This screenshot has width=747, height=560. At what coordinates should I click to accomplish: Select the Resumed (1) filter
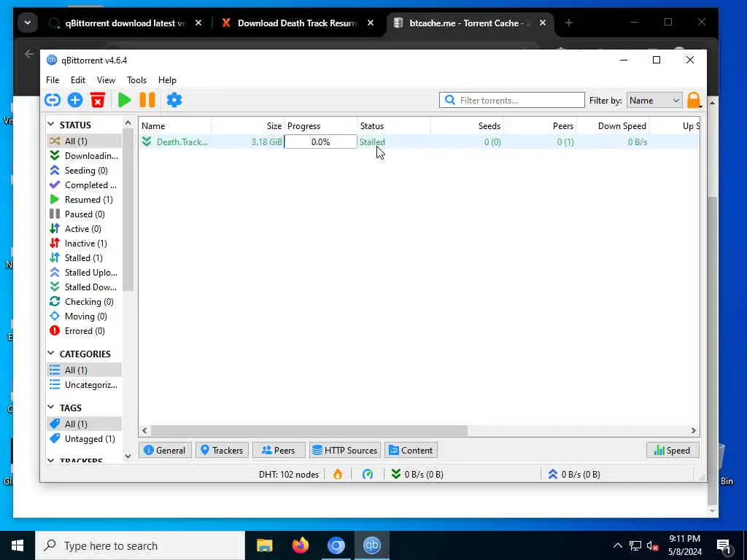(x=85, y=200)
